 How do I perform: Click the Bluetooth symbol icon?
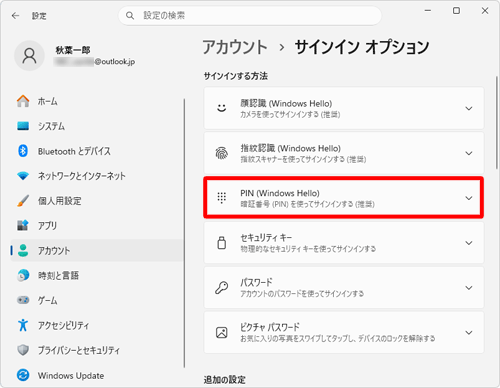point(23,151)
